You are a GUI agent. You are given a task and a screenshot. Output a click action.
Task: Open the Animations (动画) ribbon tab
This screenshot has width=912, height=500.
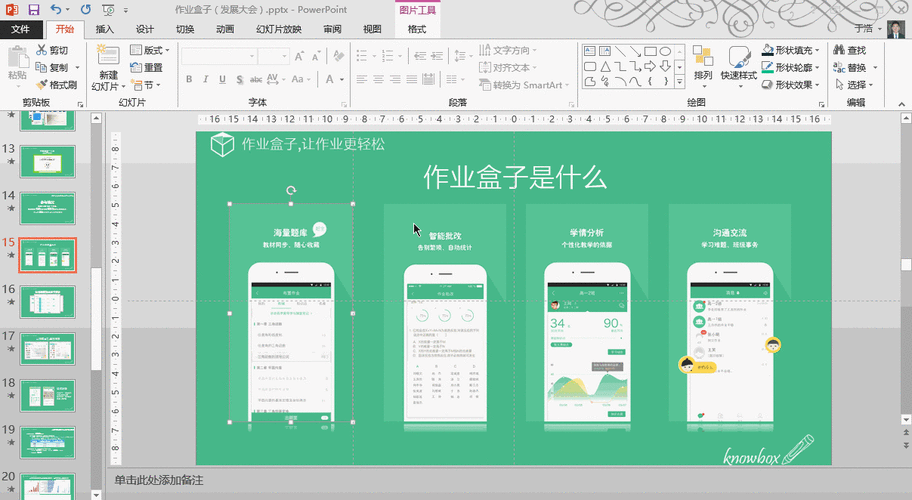click(225, 29)
